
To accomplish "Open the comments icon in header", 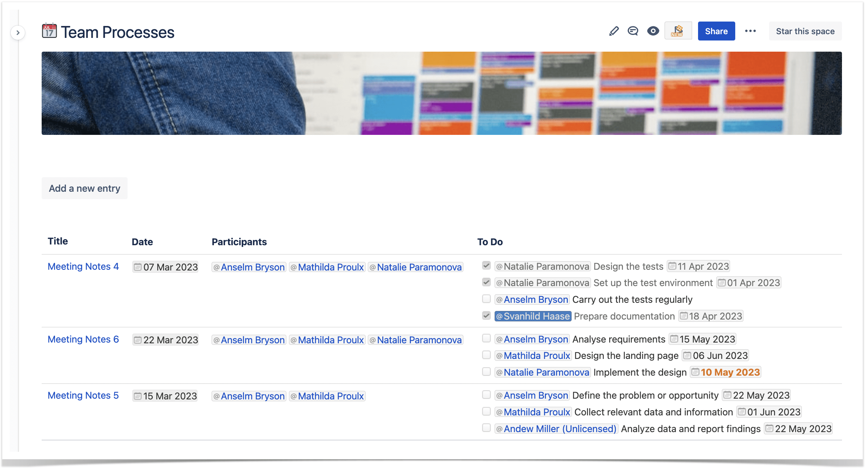I will point(633,31).
